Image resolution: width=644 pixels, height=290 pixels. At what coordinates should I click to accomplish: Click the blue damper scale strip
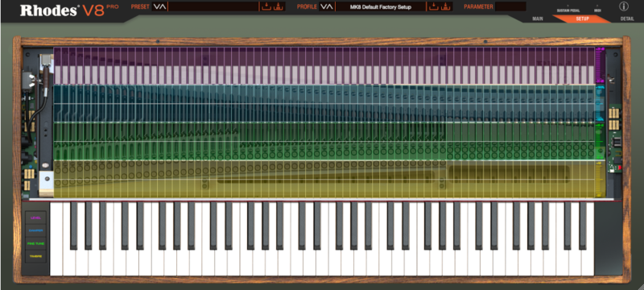click(x=601, y=103)
